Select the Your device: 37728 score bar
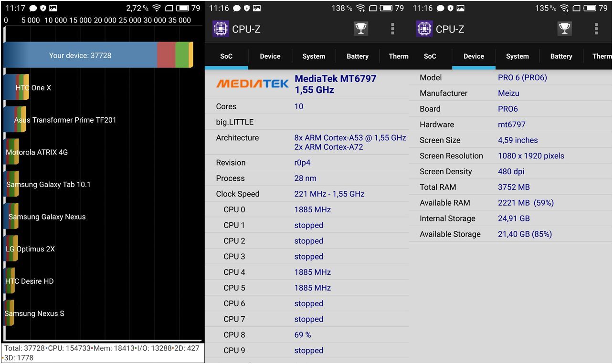 80,55
